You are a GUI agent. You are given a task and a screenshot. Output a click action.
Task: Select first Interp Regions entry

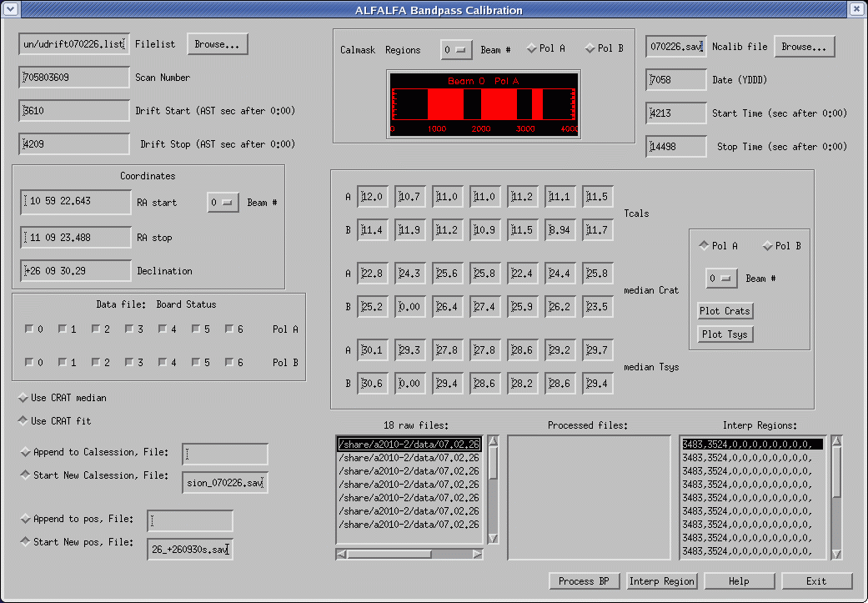752,445
